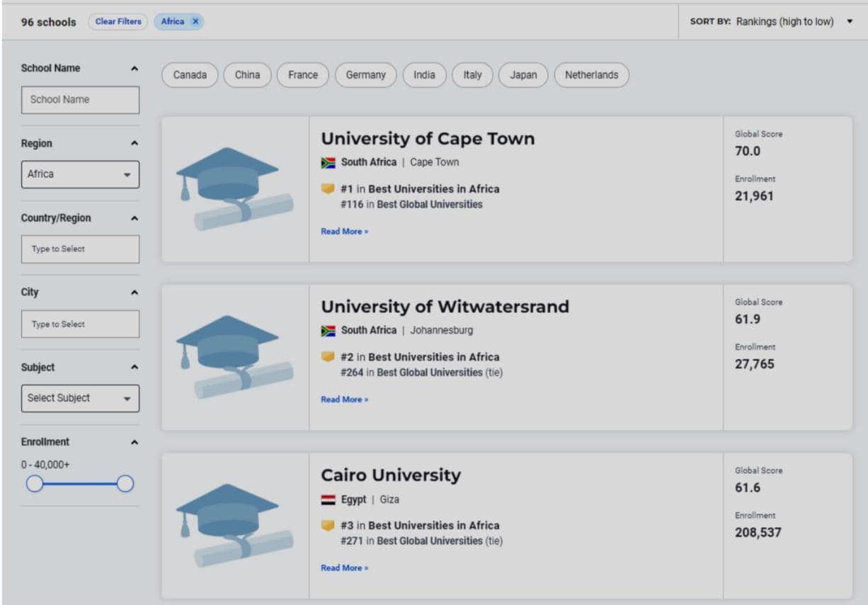Click the School Name input field

[80, 99]
